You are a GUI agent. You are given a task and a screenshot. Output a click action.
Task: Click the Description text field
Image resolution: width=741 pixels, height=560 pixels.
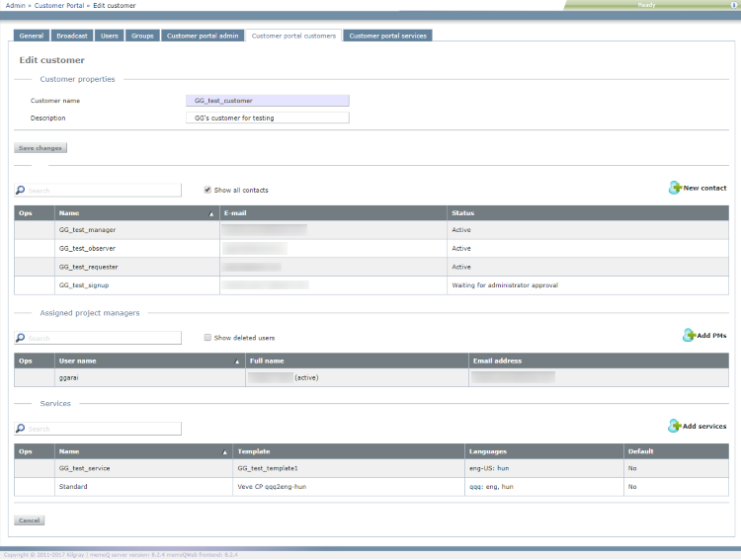coord(267,118)
